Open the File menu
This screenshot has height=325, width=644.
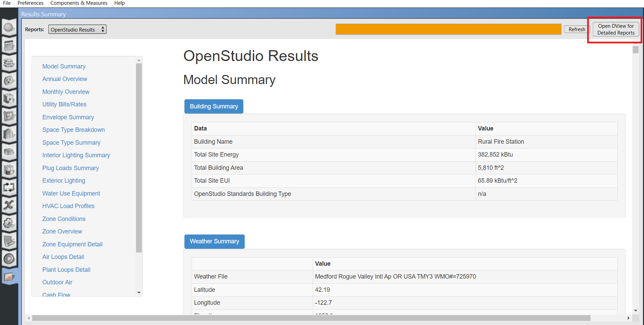pyautogui.click(x=7, y=3)
